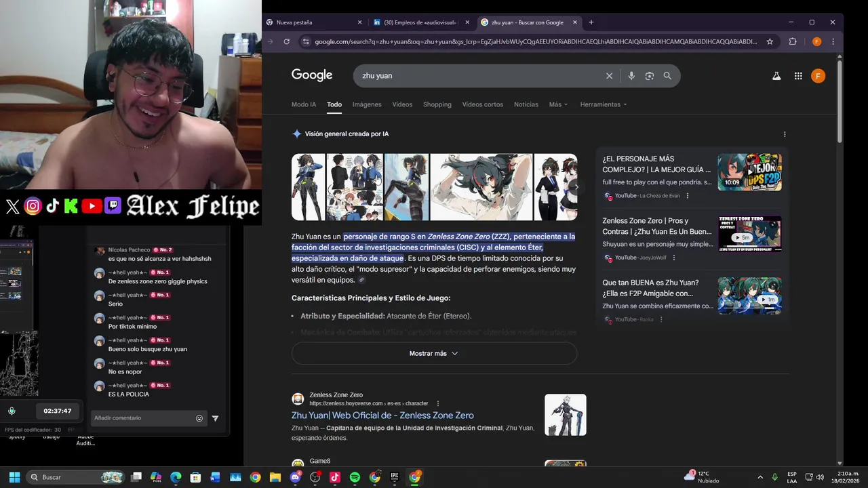
Task: Open site information icon in address bar
Action: click(x=306, y=41)
